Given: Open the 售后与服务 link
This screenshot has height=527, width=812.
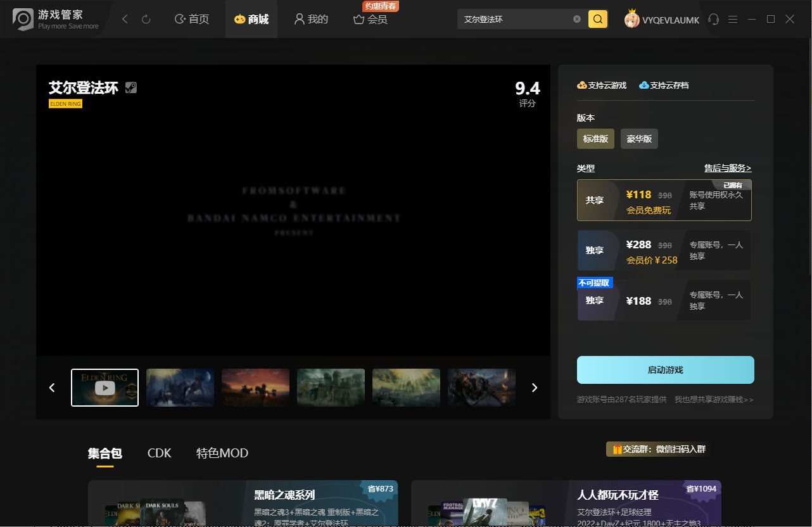Looking at the screenshot, I should click(x=728, y=168).
